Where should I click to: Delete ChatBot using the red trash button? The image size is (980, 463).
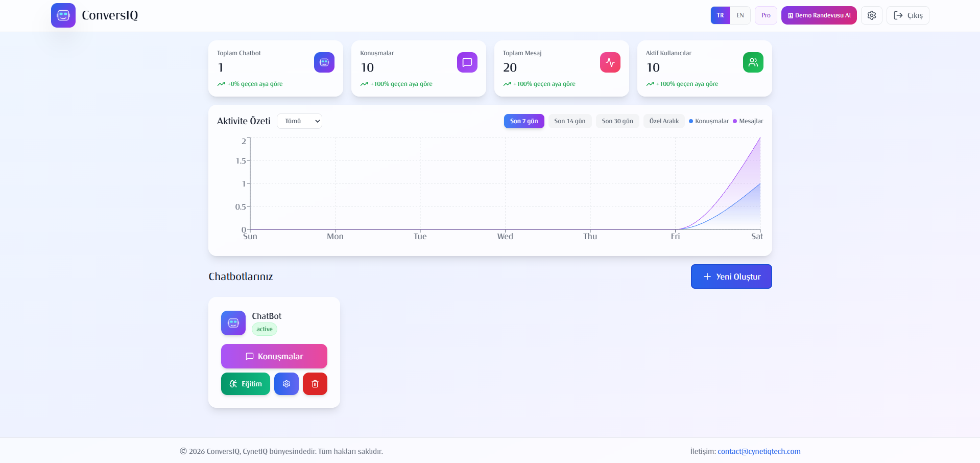(x=315, y=384)
